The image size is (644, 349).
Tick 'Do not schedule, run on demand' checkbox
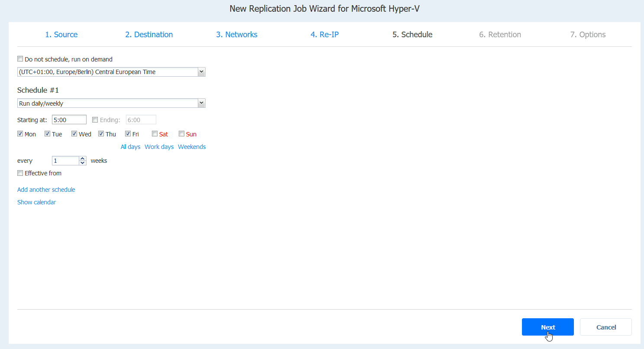tap(20, 59)
